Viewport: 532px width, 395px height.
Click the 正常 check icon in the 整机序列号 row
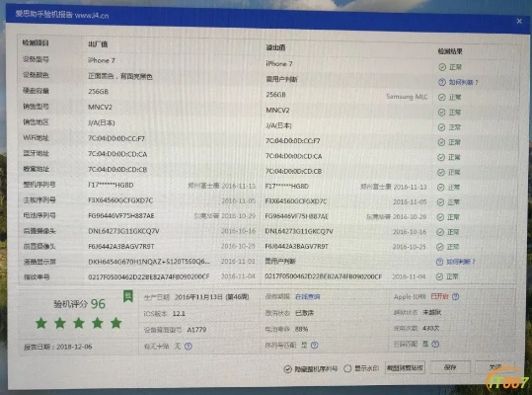click(441, 188)
